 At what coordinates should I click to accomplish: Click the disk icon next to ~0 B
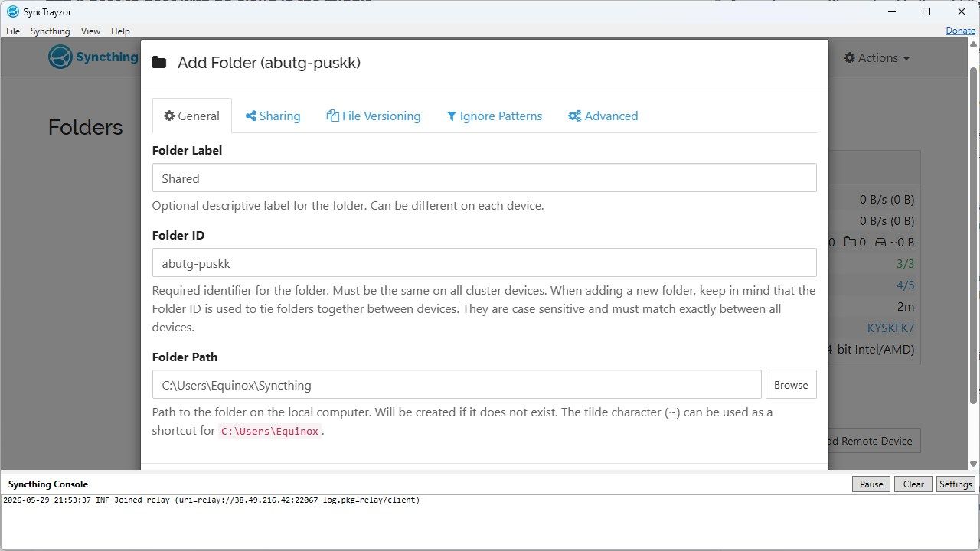tap(880, 243)
